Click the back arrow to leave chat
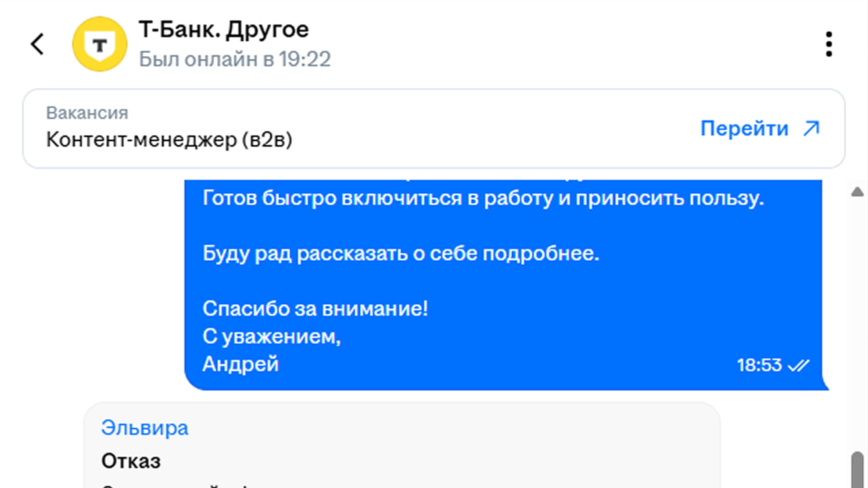Screen dimensions: 868x488 pos(37,44)
